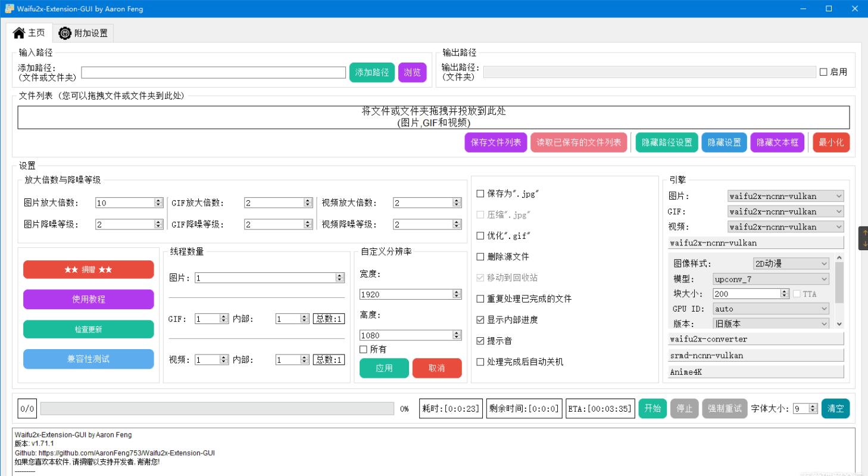Click the blue 隐藏设置 button
868x476 pixels.
[x=725, y=142]
